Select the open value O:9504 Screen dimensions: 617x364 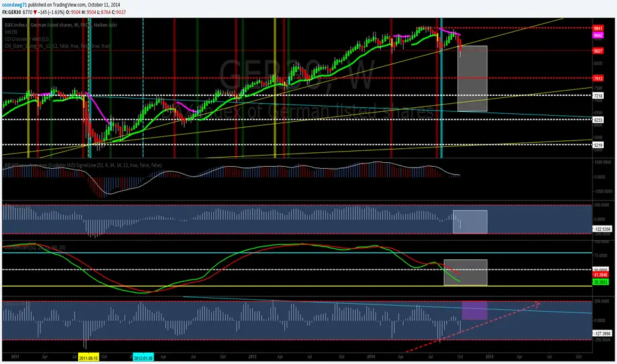tap(73, 12)
